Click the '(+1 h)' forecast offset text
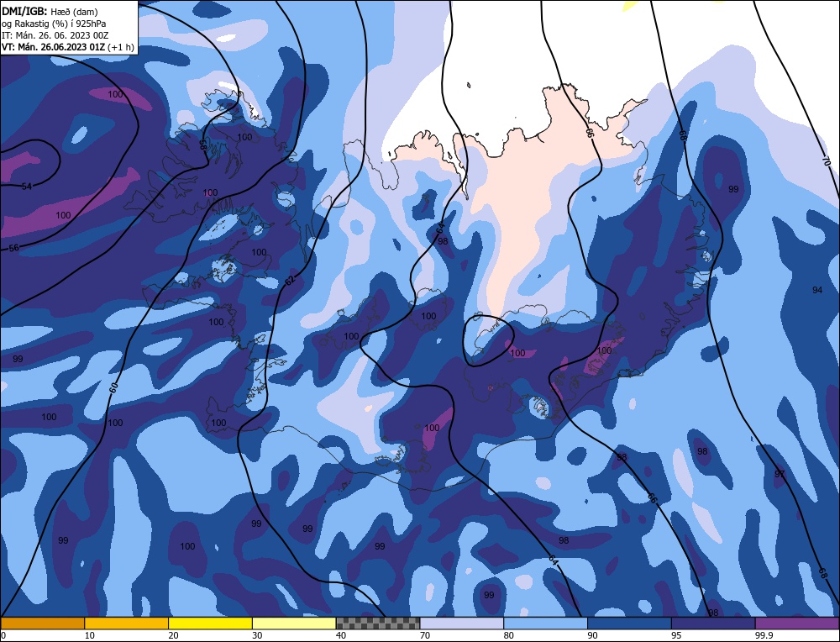840x642 pixels. click(x=121, y=47)
